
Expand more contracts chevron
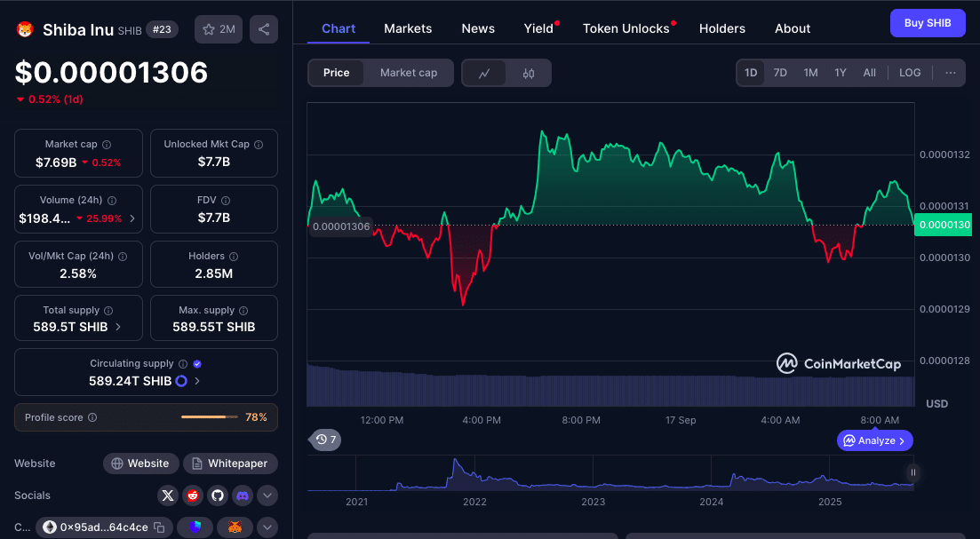(x=267, y=527)
